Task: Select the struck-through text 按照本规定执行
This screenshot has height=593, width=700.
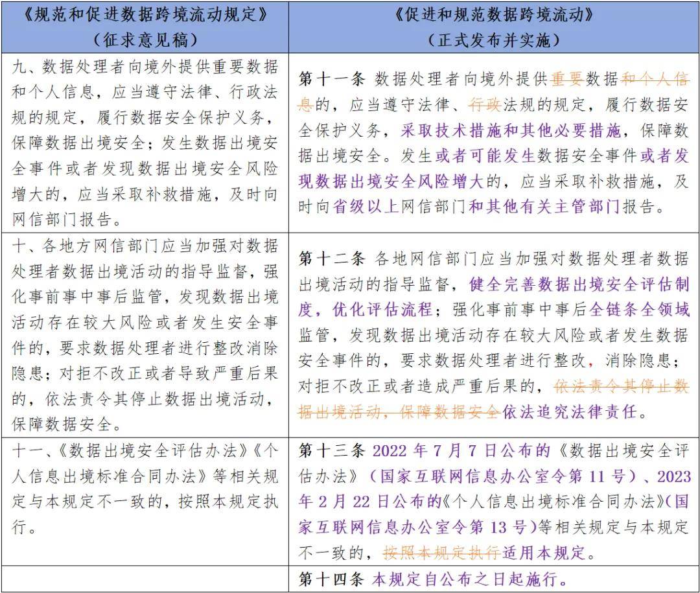Action: point(441,553)
